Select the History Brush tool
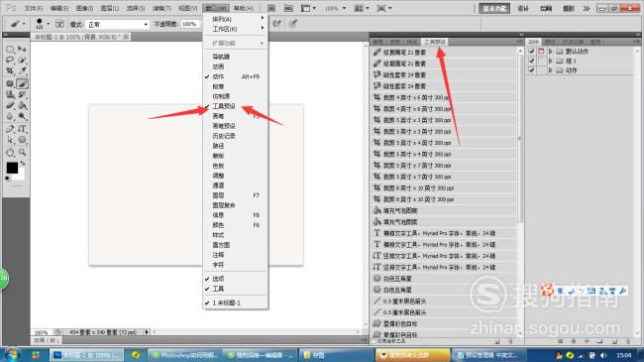Image resolution: width=644 pixels, height=362 pixels. point(22,94)
